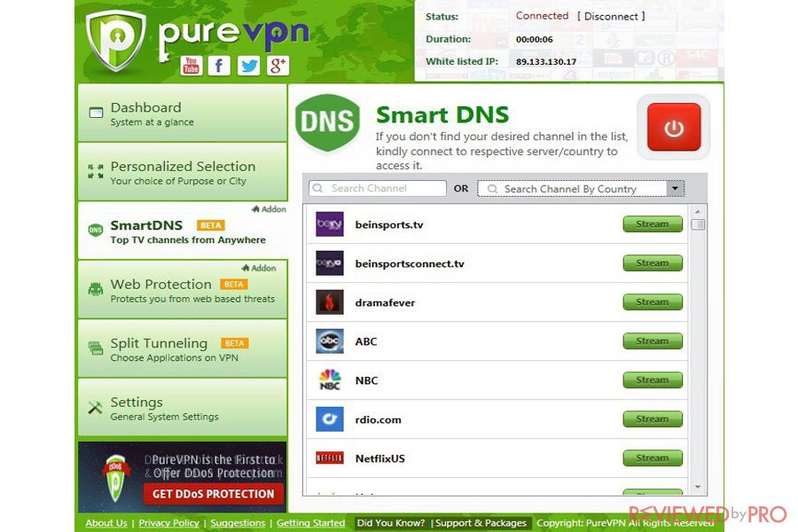Click the scrollbar down arrow

point(699,487)
